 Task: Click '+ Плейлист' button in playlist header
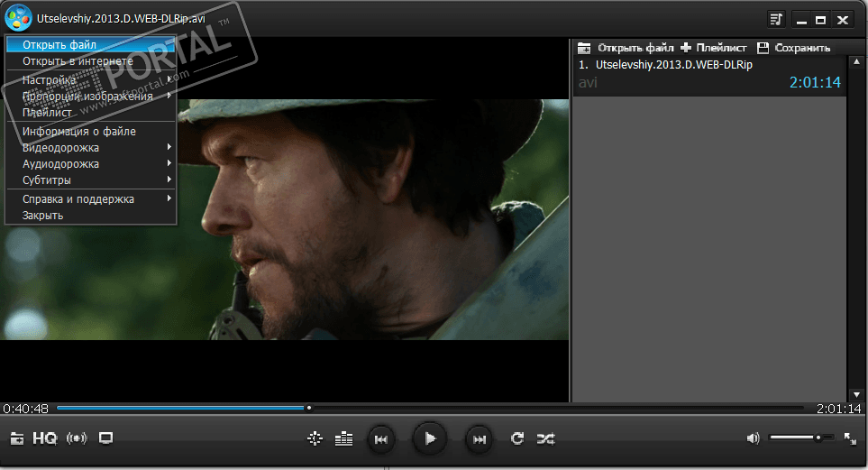click(x=713, y=48)
